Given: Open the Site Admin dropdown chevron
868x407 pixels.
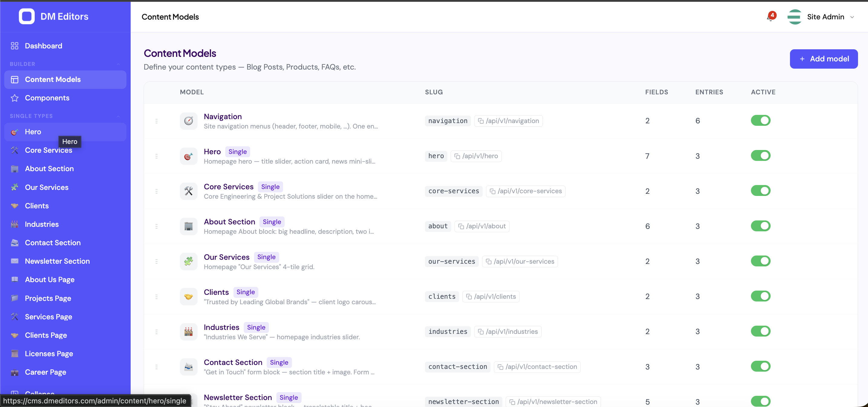Looking at the screenshot, I should coord(852,17).
